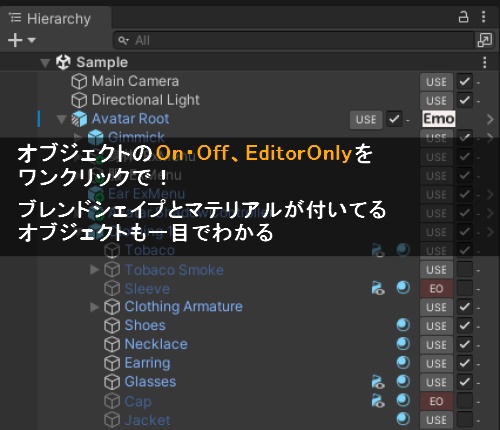Toggle the EO button for Sleeve
500x430 pixels.
436,288
